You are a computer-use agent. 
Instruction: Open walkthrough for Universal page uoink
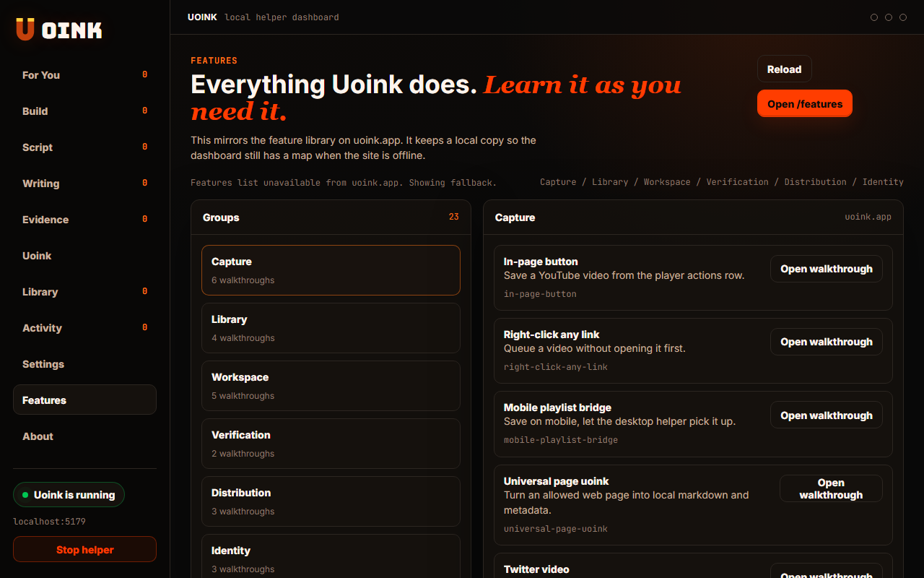pos(831,488)
